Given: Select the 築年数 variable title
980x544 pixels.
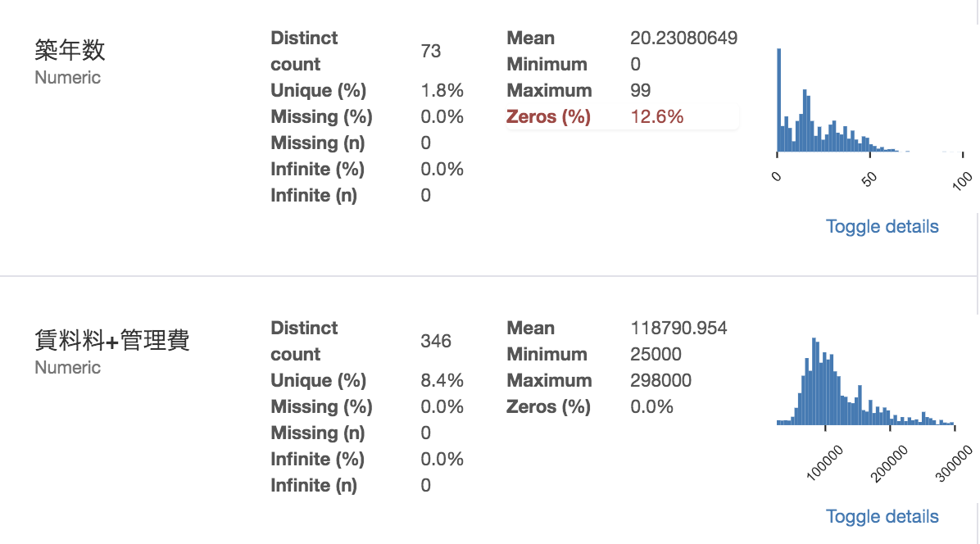Looking at the screenshot, I should [x=70, y=51].
